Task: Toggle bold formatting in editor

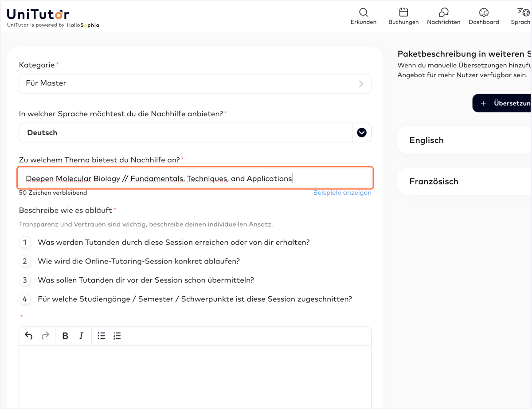Action: (x=65, y=336)
